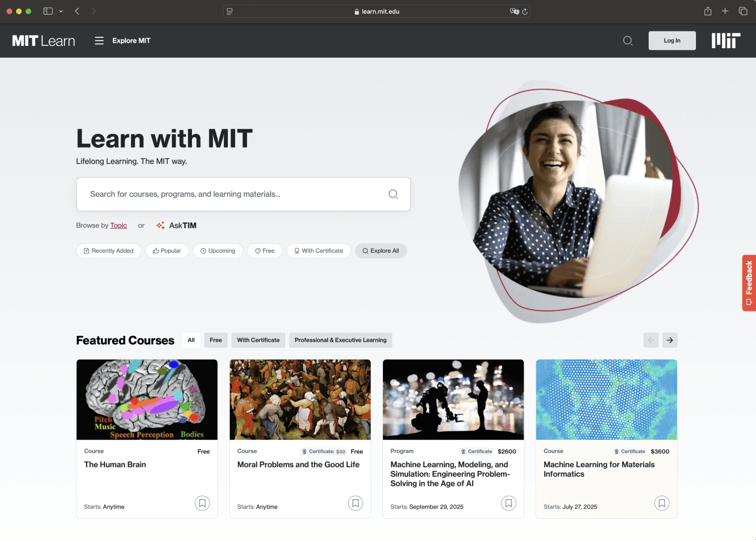The height and width of the screenshot is (540, 756).
Task: Enable the Upcoming courses filter
Action: [218, 251]
